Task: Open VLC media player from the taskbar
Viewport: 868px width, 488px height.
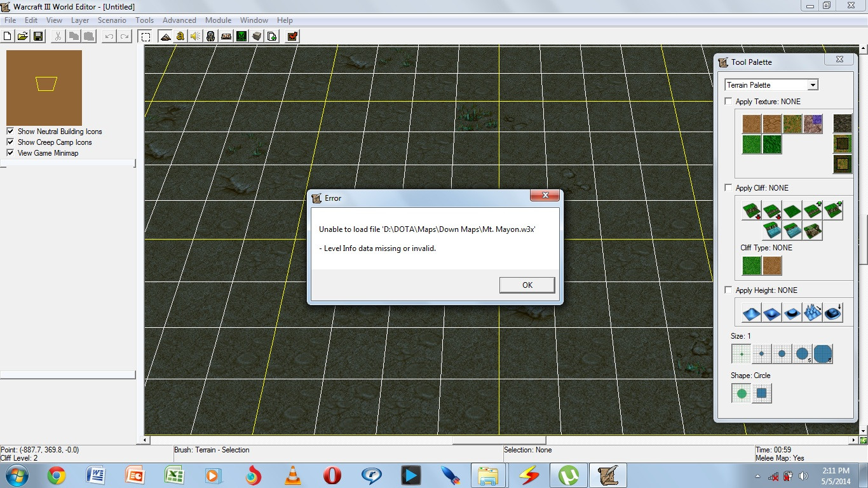Action: pos(292,475)
